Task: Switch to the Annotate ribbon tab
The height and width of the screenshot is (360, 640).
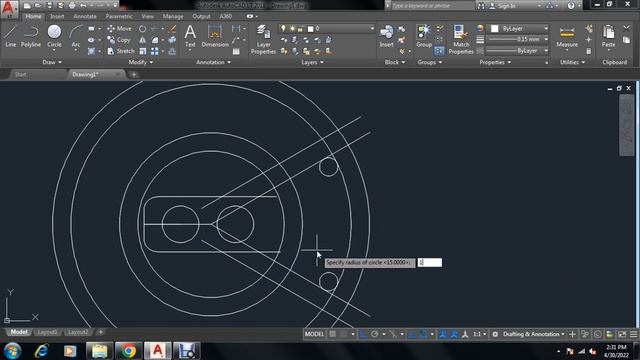Action: tap(84, 16)
